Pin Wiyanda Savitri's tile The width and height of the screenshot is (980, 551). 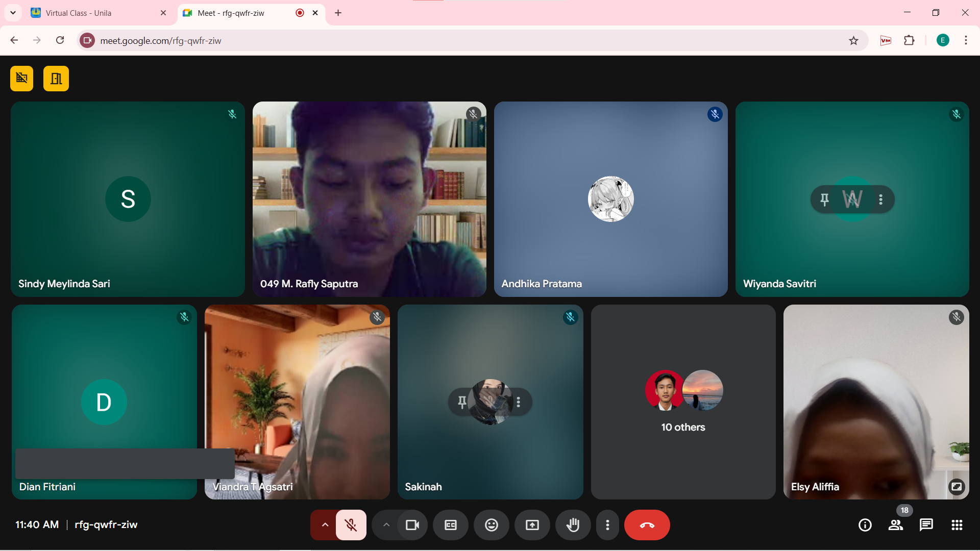click(824, 199)
